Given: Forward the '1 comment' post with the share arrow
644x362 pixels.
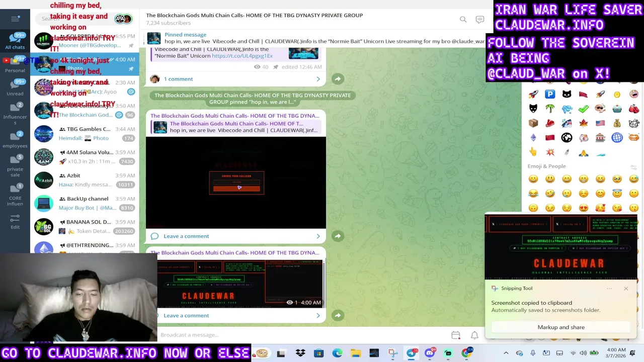Looking at the screenshot, I should tap(338, 79).
